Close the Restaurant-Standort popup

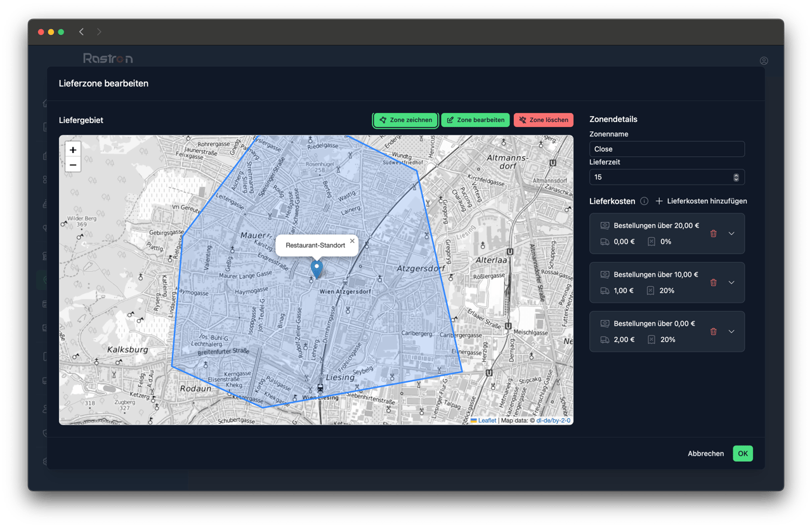tap(352, 241)
